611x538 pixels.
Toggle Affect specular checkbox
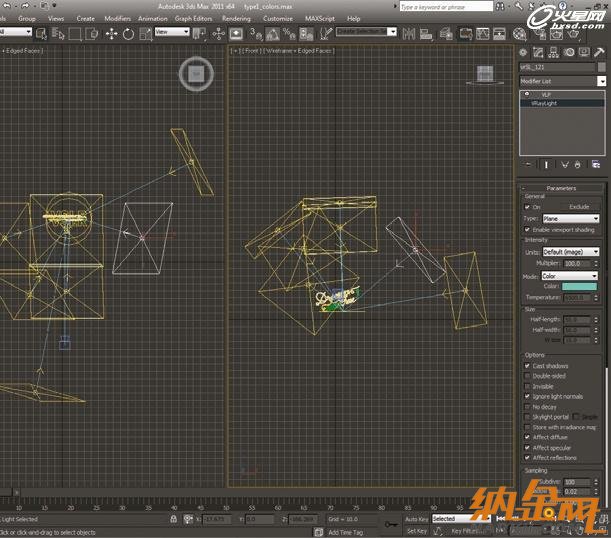[x=527, y=448]
